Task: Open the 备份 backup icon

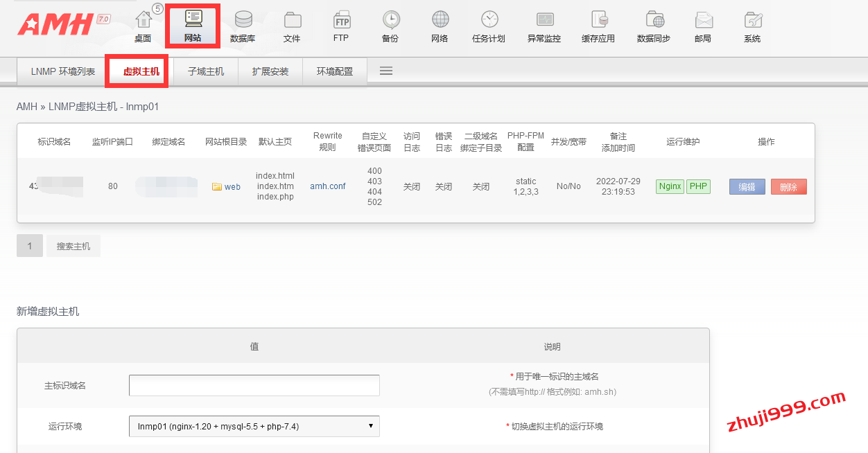Action: click(x=390, y=26)
